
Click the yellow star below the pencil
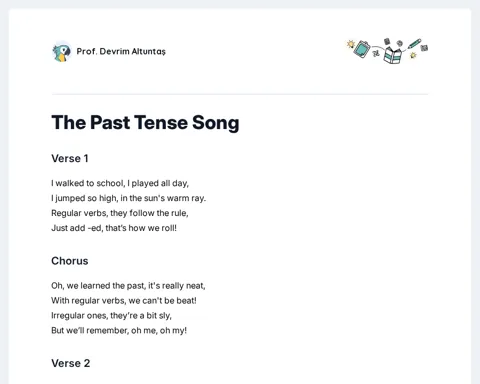(413, 55)
